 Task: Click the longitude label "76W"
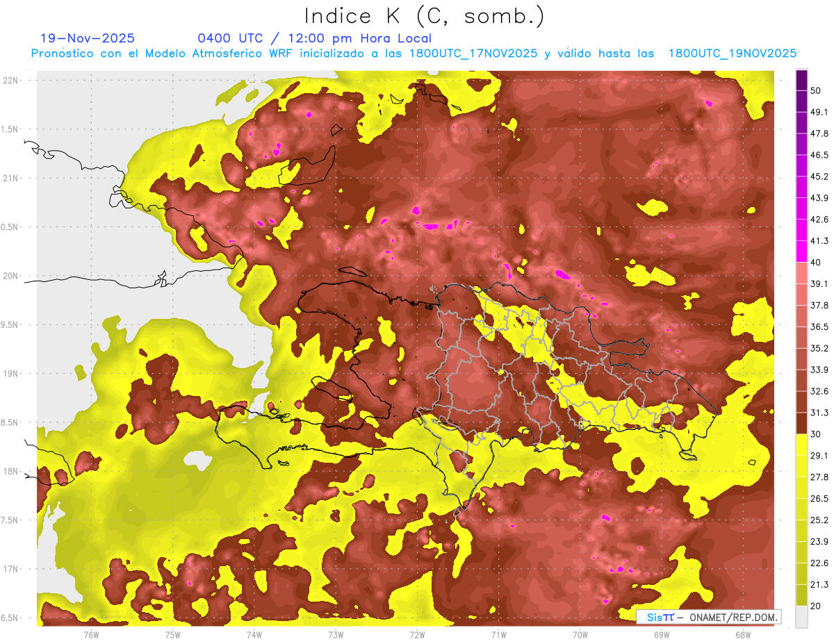(x=91, y=635)
